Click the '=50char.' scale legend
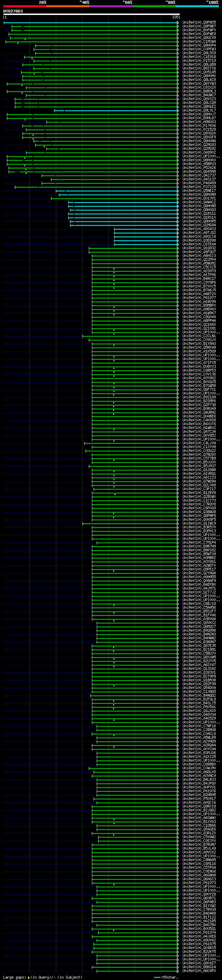Viewport: 222px width, 980px height. (x=166, y=977)
